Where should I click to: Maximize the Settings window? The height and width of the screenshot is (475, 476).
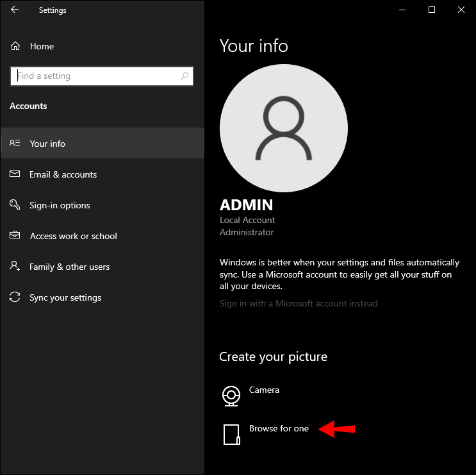tap(432, 10)
